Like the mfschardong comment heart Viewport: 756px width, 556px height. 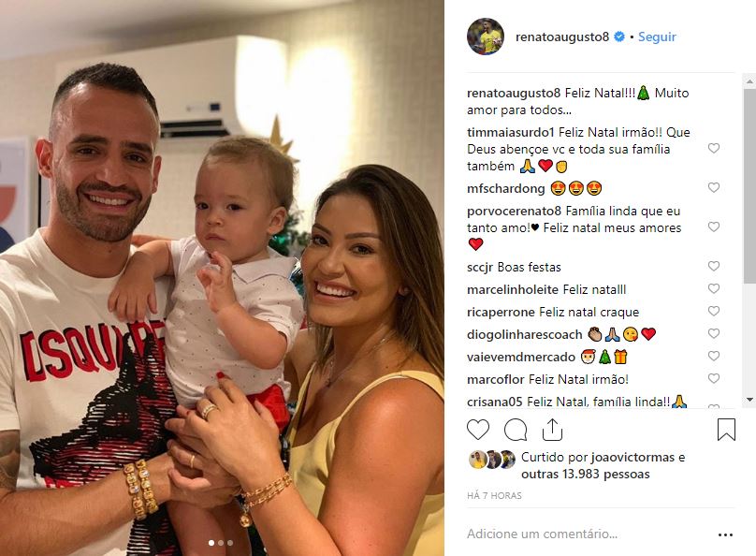pyautogui.click(x=714, y=187)
